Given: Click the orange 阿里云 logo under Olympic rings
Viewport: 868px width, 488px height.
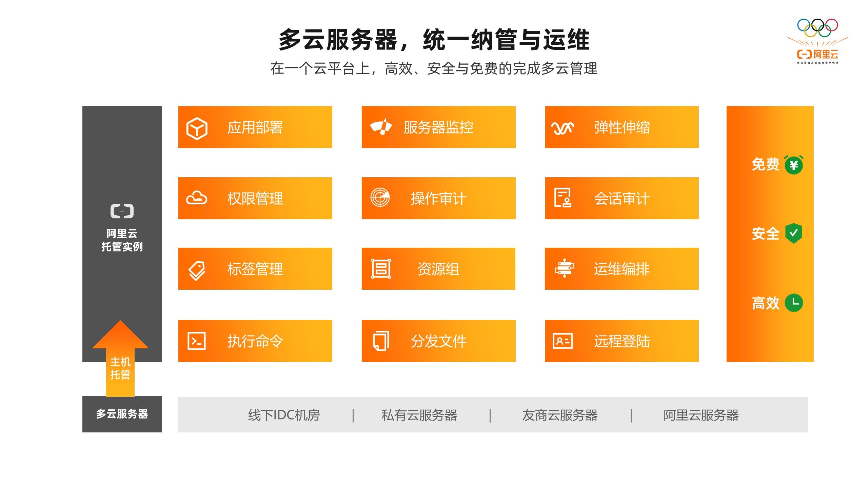Looking at the screenshot, I should pyautogui.click(x=817, y=54).
